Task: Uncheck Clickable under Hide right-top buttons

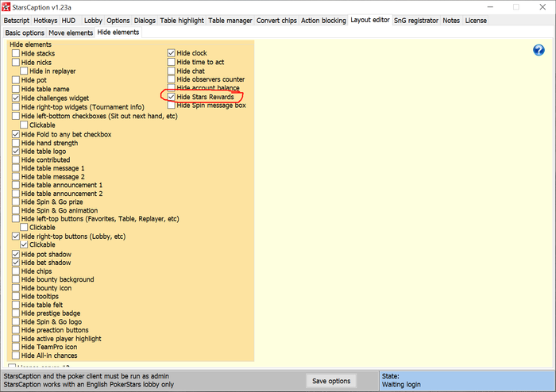Action: point(24,244)
